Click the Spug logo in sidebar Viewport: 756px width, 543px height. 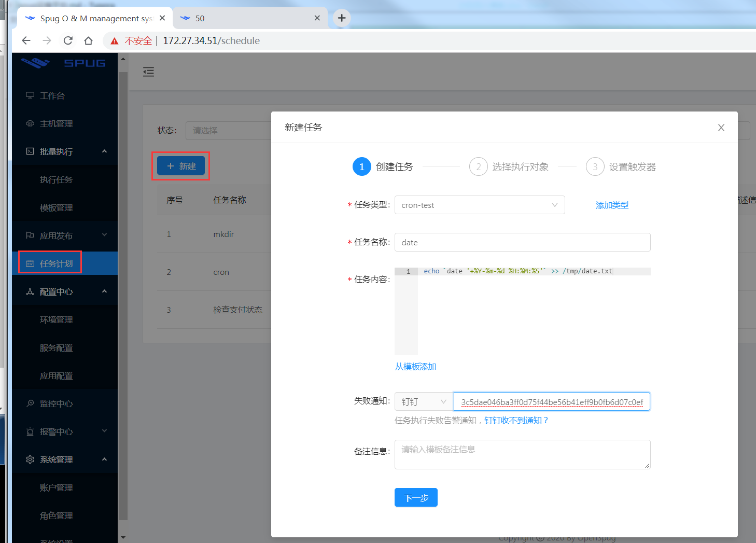coord(63,63)
